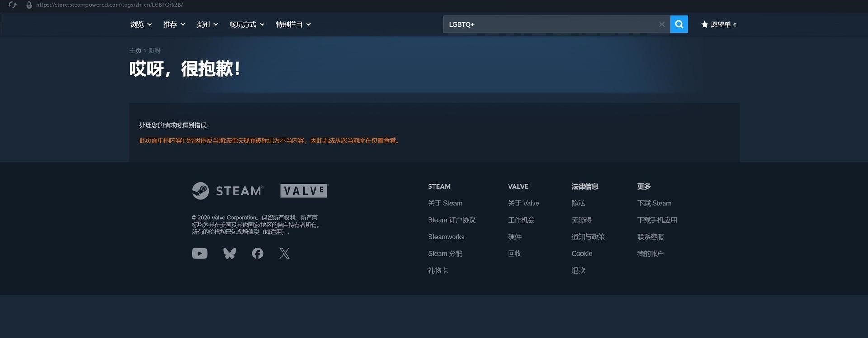
Task: Open 工作机会 footer link
Action: coord(521,220)
